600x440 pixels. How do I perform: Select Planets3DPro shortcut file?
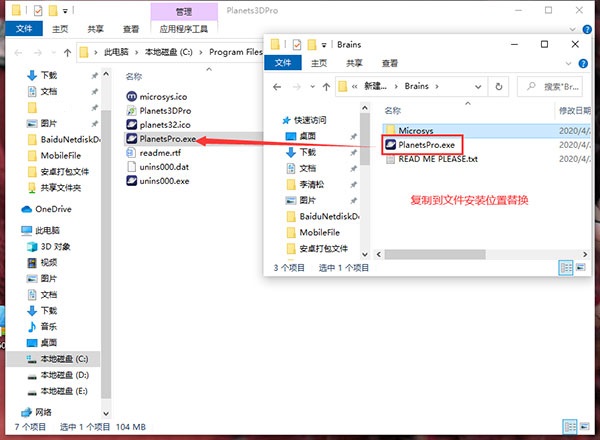click(159, 111)
